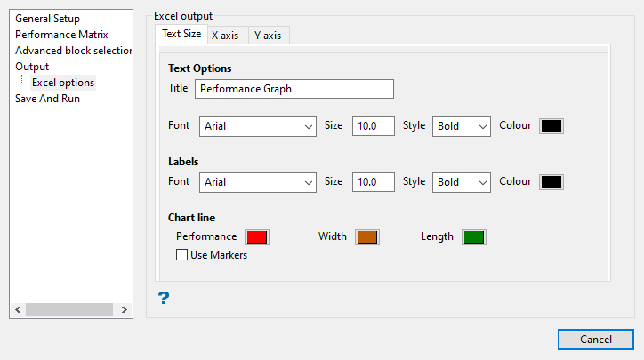Expand the Labels Style dropdown
644x360 pixels.
click(x=462, y=182)
